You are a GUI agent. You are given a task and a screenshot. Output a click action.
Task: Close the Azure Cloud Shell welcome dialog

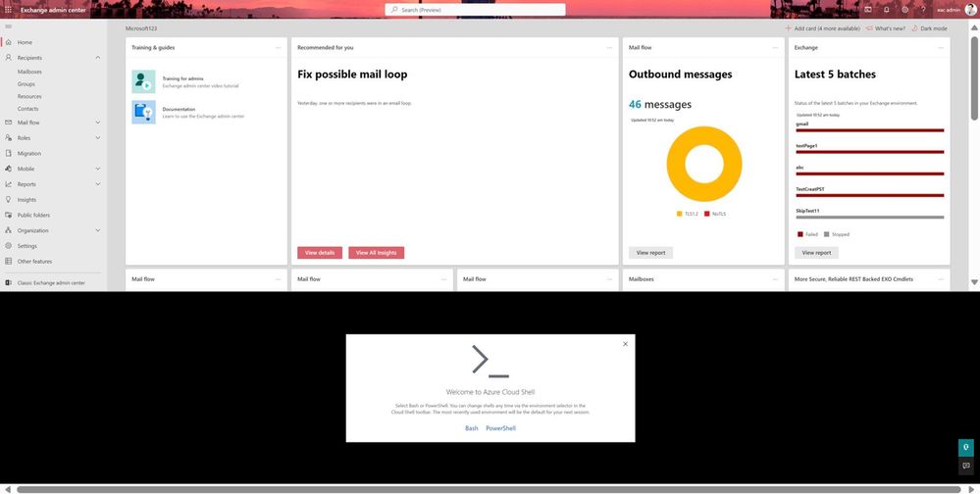pyautogui.click(x=625, y=344)
